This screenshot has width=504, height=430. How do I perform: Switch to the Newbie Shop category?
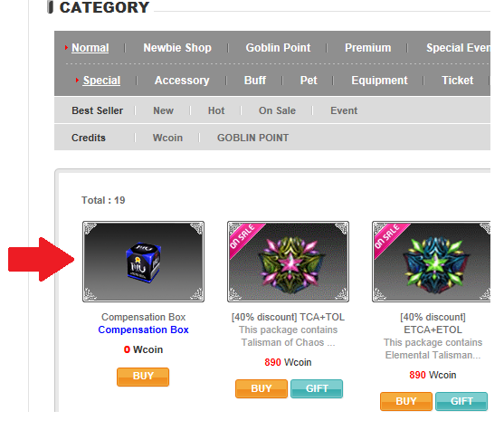177,48
